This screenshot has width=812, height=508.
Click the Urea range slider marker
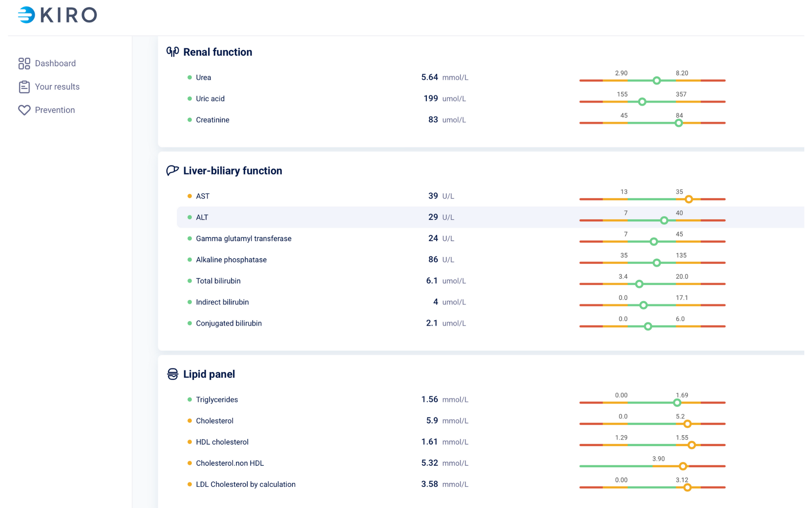656,80
